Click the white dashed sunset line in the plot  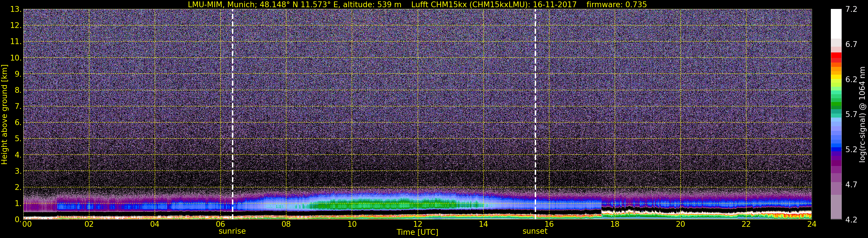[535, 114]
